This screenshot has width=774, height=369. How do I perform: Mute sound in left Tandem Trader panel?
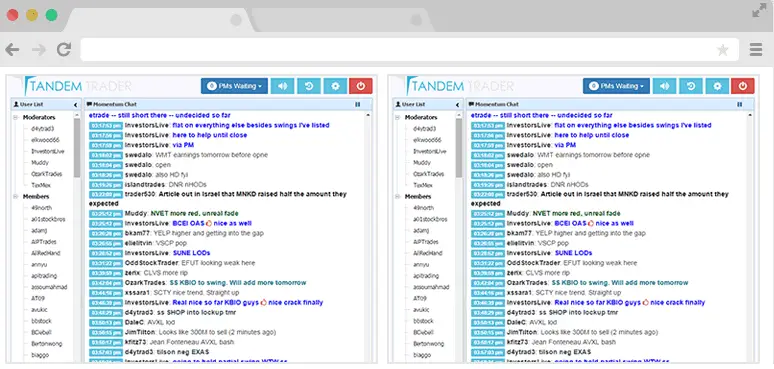click(x=282, y=86)
